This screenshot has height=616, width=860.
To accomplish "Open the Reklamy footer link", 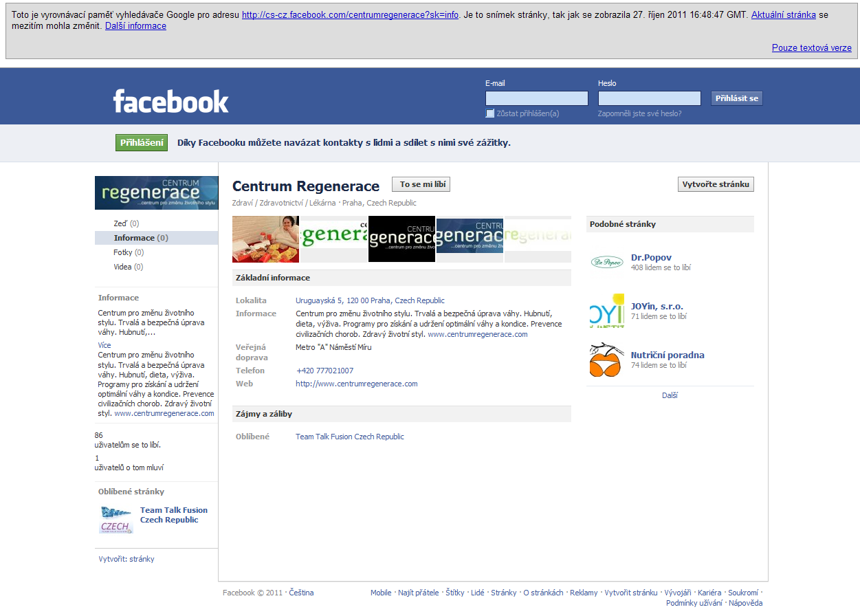I will pos(584,593).
